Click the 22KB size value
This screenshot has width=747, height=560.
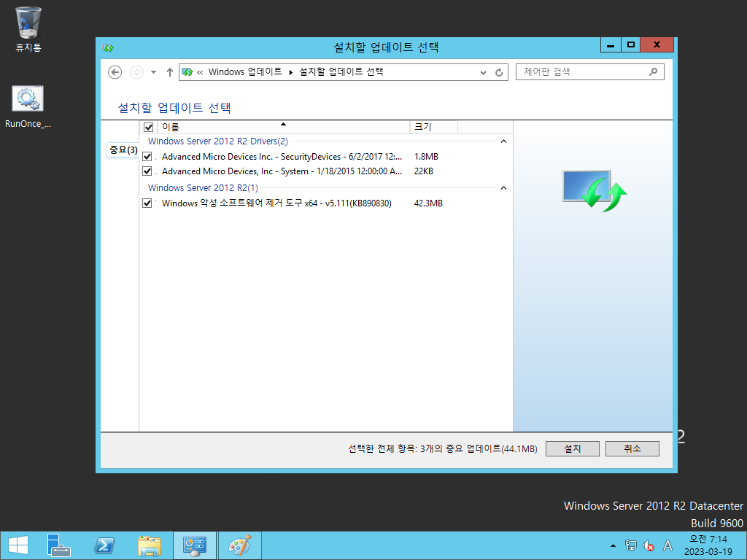click(x=424, y=171)
